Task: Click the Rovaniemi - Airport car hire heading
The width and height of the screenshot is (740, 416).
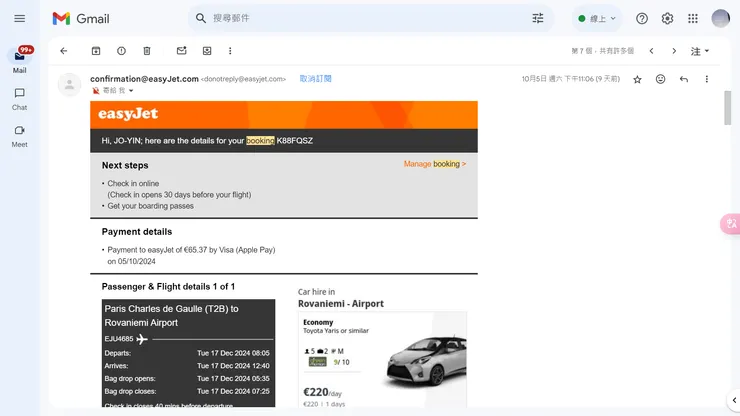Action: (x=341, y=304)
